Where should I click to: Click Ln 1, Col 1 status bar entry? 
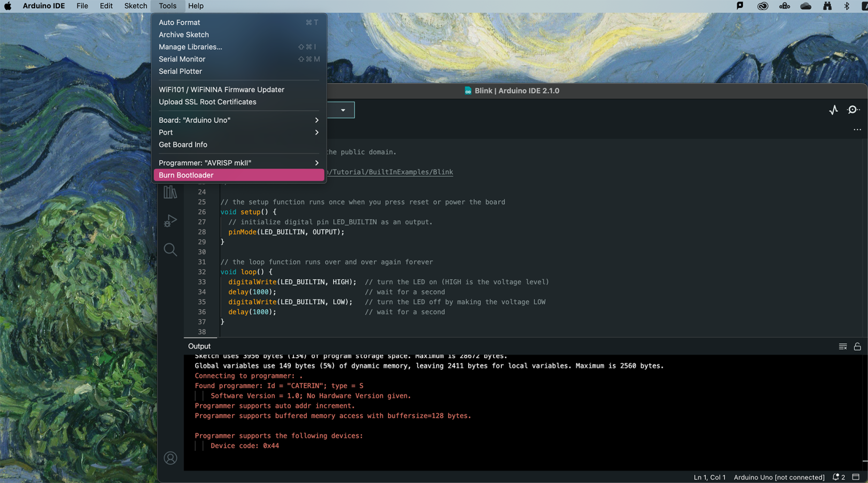(709, 477)
